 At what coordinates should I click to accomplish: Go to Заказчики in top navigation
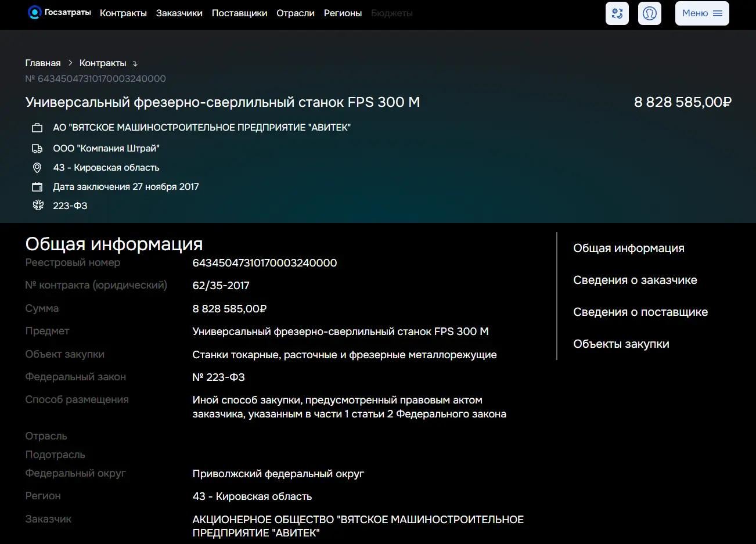pyautogui.click(x=179, y=13)
